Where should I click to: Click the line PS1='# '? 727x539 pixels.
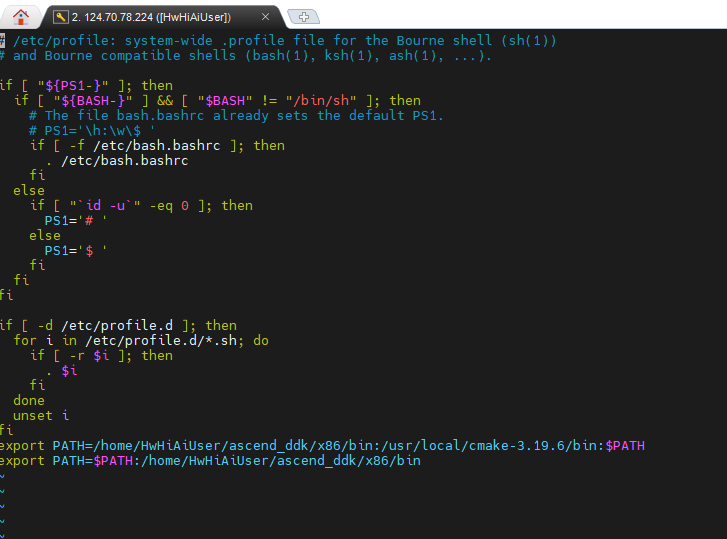pos(76,221)
